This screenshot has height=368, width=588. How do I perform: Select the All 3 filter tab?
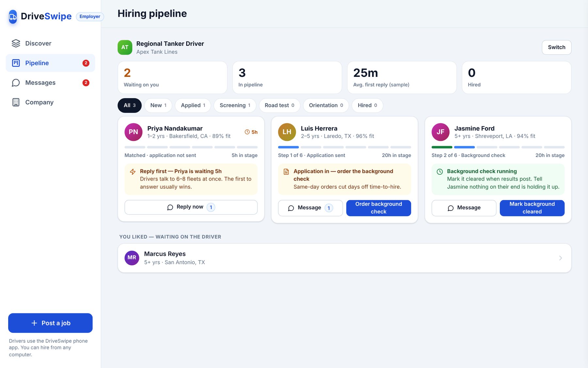[129, 105]
